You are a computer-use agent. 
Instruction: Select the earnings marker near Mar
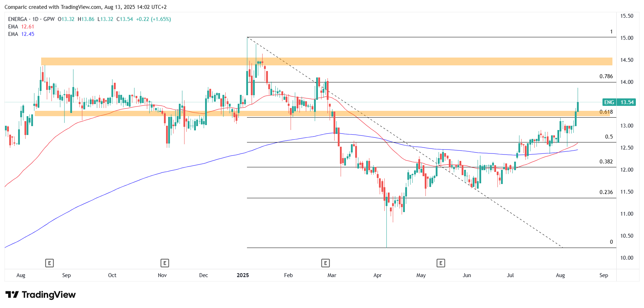[x=325, y=263]
